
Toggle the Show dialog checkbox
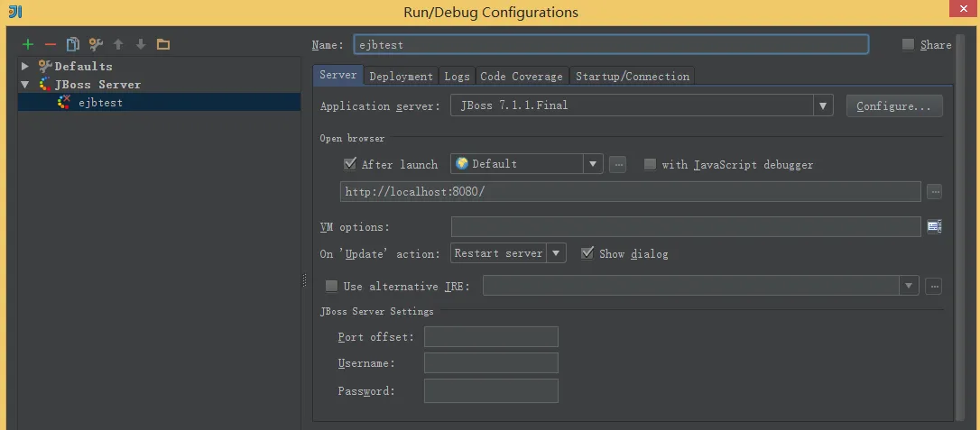[587, 252]
